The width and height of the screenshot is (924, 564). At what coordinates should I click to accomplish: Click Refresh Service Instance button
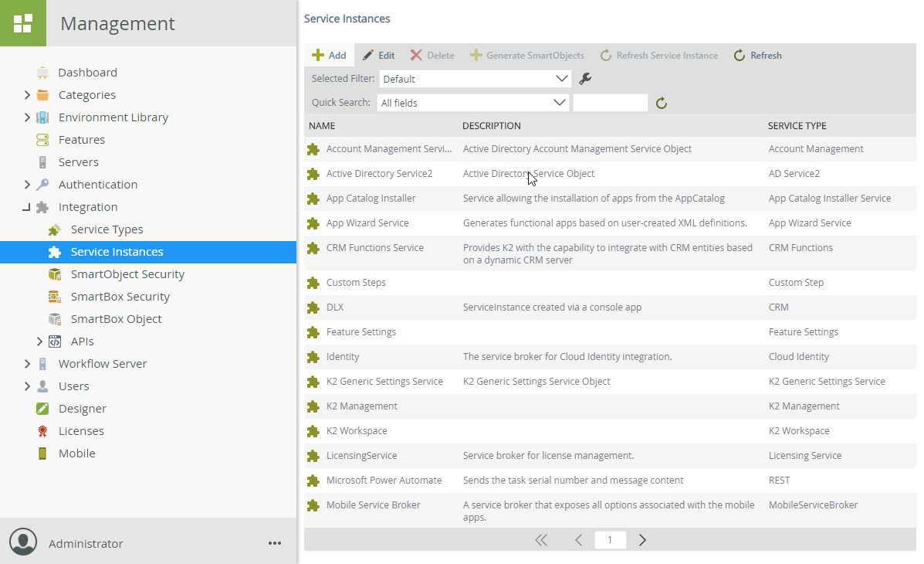click(x=658, y=56)
